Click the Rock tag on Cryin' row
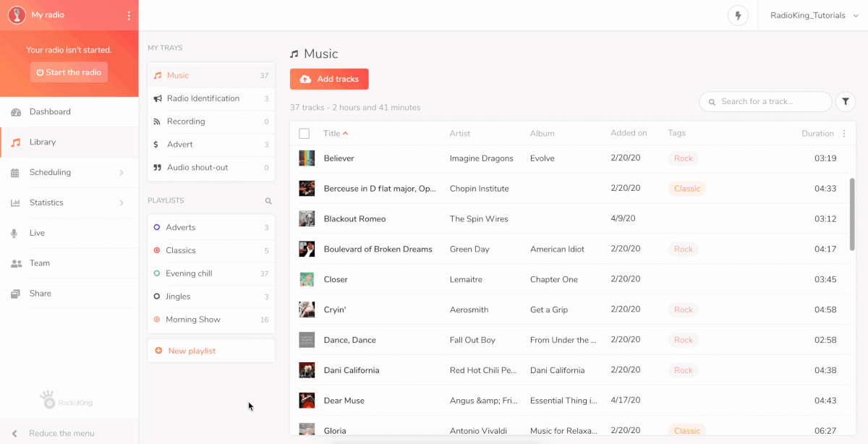This screenshot has height=444, width=868. tap(684, 309)
